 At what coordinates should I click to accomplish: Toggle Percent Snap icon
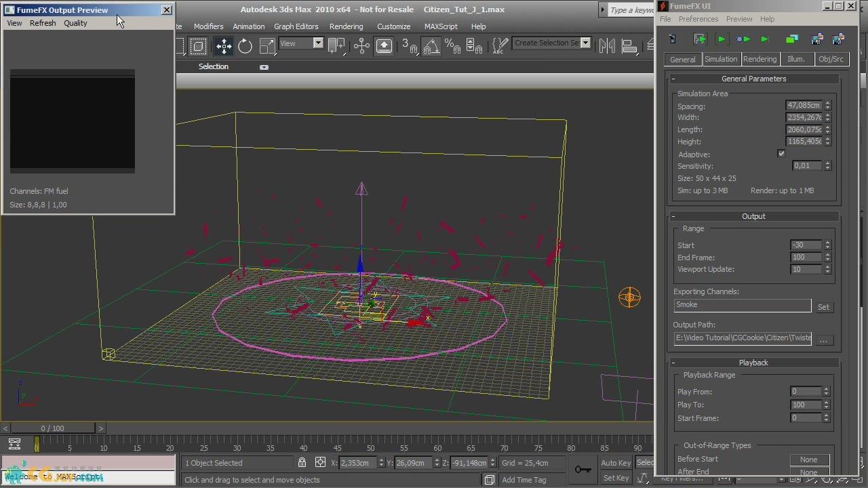[x=452, y=45]
